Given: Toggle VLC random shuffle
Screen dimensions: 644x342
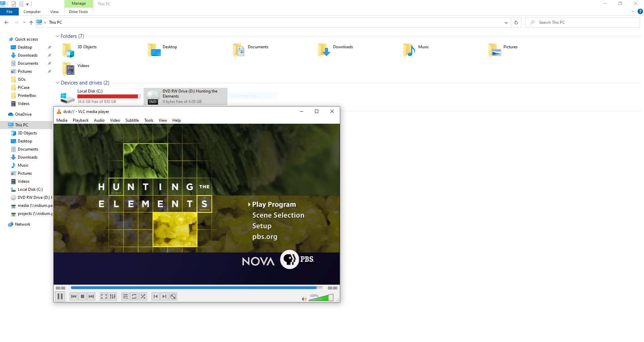Looking at the screenshot, I should coord(143,296).
